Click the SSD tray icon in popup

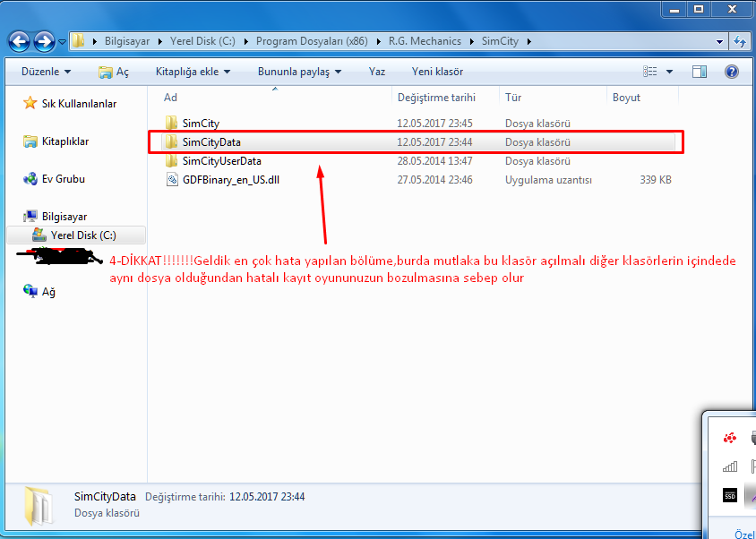coord(730,495)
